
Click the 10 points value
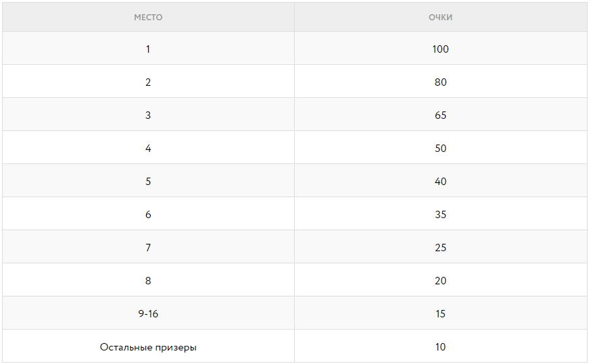[440, 347]
